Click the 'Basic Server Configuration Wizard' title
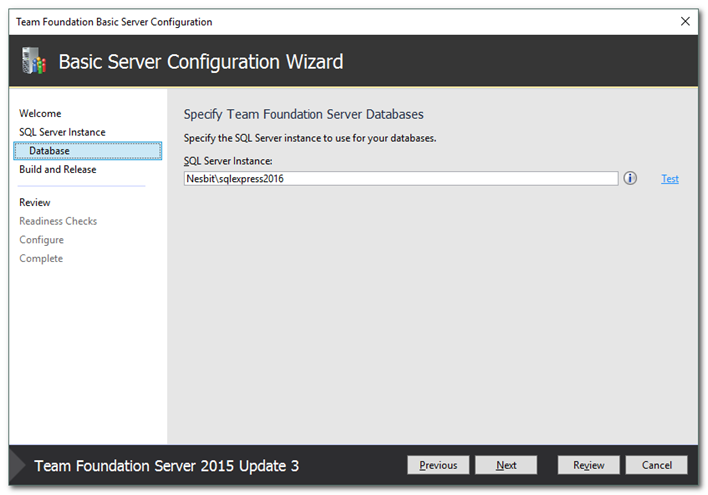The height and width of the screenshot is (495, 708). (201, 62)
